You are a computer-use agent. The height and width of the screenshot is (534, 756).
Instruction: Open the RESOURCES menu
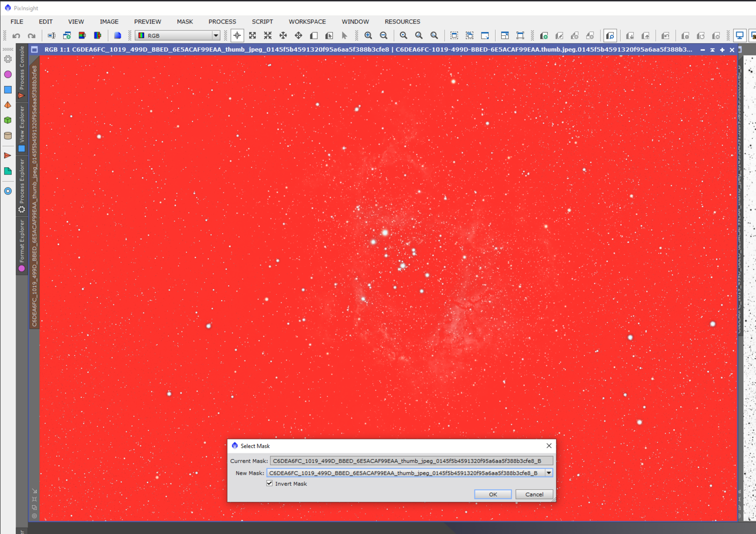point(402,22)
